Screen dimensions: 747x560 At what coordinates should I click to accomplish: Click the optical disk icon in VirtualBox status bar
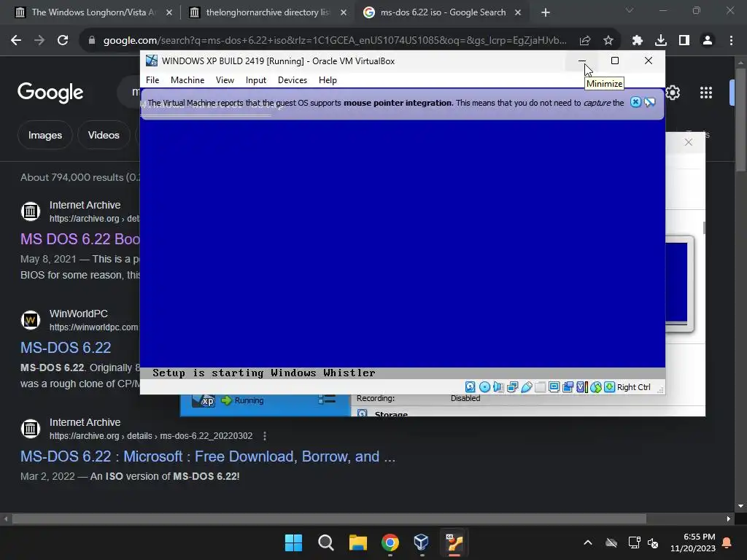484,387
